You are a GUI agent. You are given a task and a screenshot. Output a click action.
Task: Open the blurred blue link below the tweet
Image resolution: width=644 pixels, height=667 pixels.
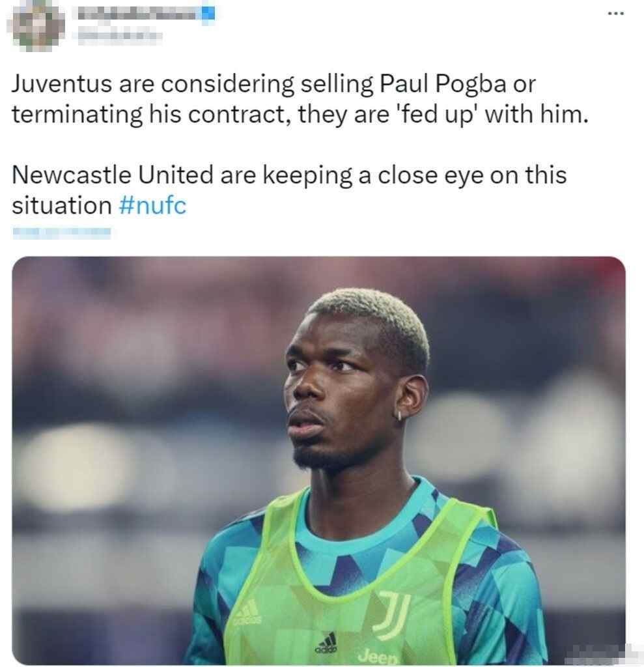click(62, 233)
